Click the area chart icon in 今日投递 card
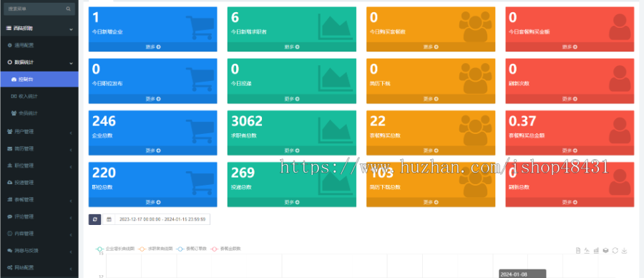The width and height of the screenshot is (644, 278). tap(336, 78)
